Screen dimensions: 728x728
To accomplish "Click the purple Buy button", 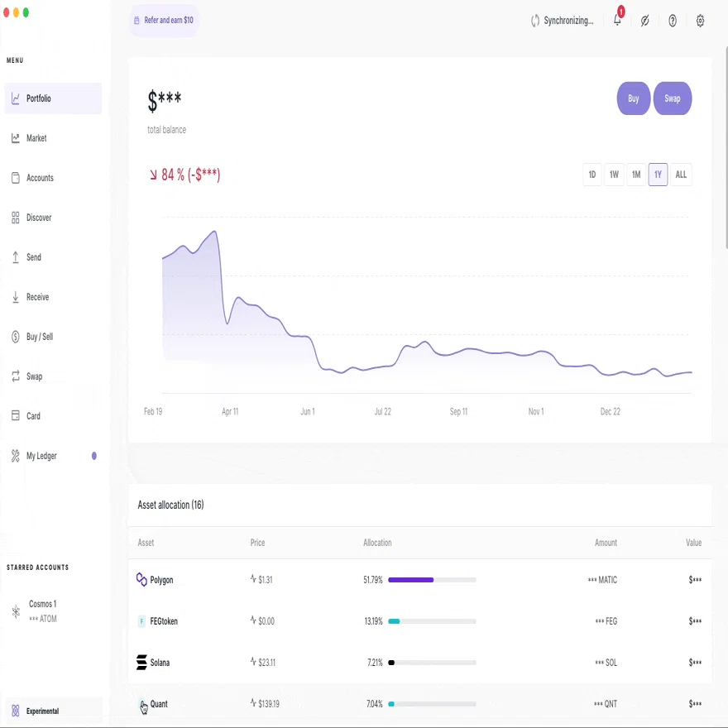I will click(x=634, y=98).
